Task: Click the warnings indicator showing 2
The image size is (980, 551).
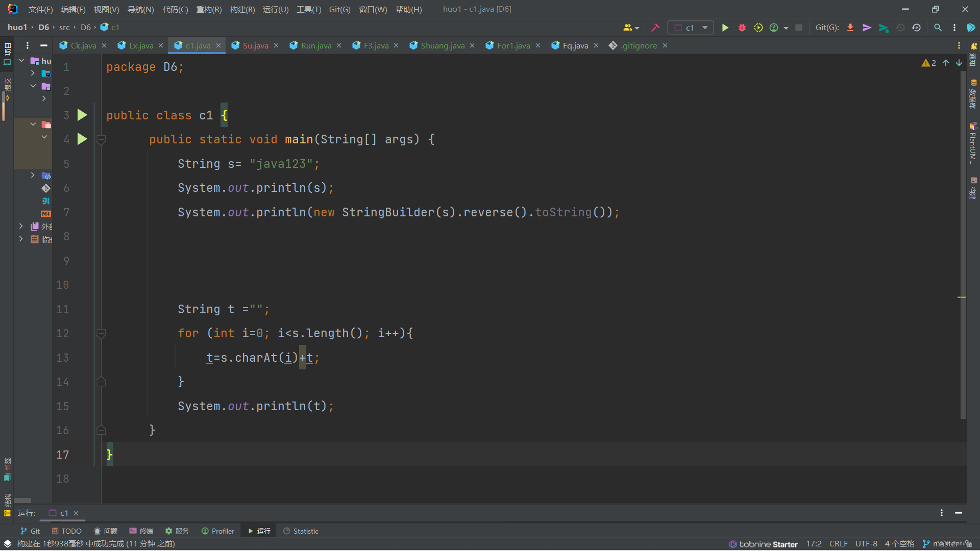Action: (x=929, y=63)
